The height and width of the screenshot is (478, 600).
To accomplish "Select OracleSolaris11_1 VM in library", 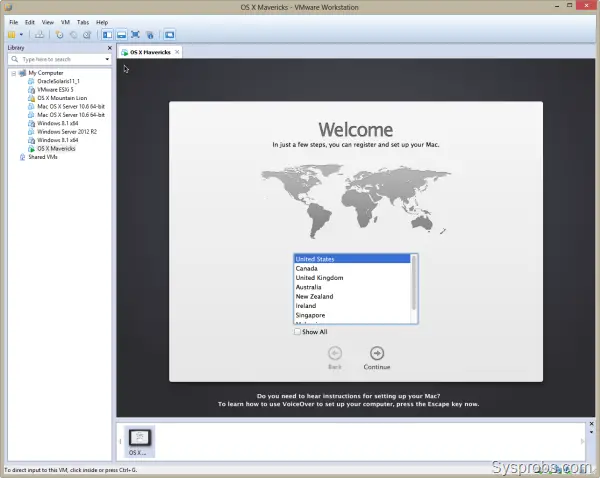I will pyautogui.click(x=58, y=81).
